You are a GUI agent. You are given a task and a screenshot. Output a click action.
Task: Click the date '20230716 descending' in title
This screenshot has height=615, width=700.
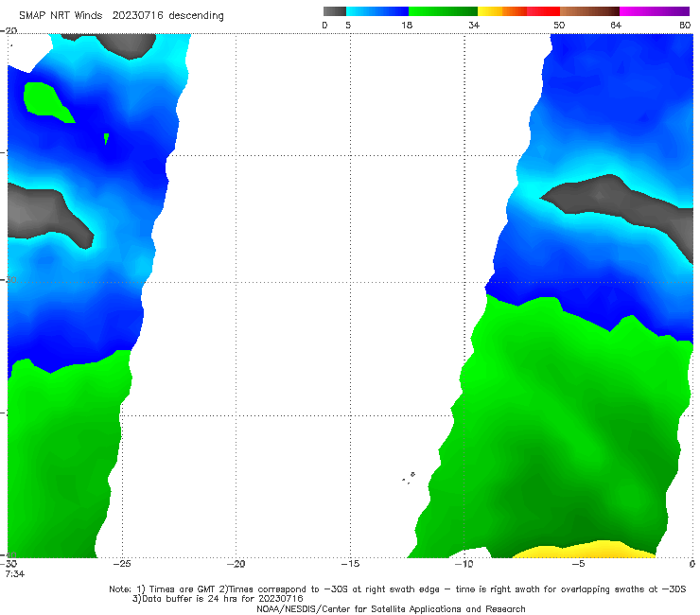[167, 15]
